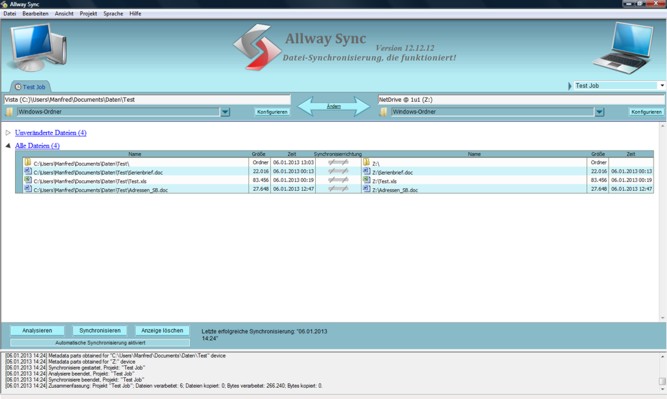The width and height of the screenshot is (667, 399).
Task: Open the Hilfe menu
Action: tap(135, 14)
